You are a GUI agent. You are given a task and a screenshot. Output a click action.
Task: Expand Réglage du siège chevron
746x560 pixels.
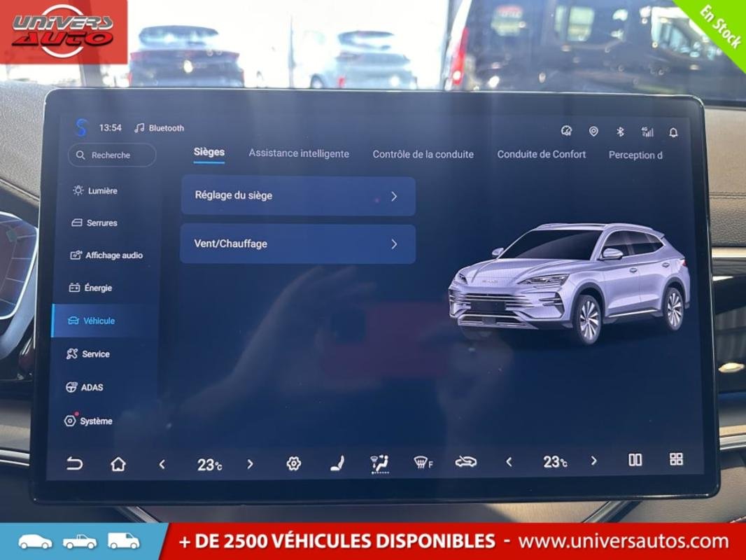tap(394, 197)
